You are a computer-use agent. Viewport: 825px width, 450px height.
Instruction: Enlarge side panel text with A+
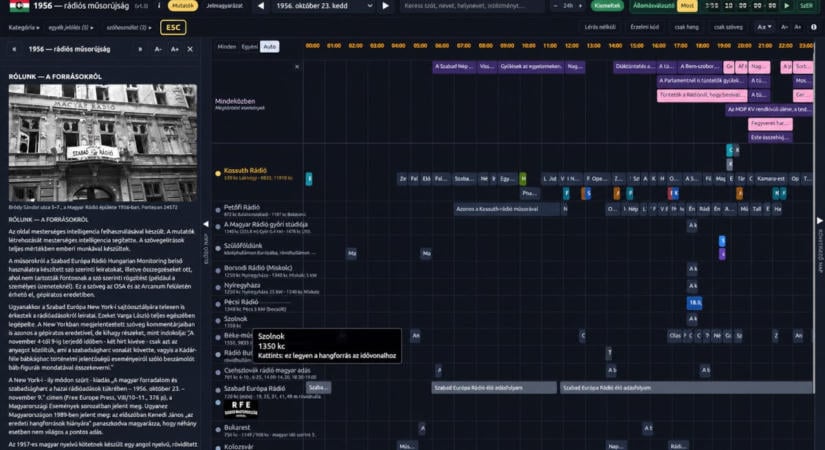pos(175,49)
